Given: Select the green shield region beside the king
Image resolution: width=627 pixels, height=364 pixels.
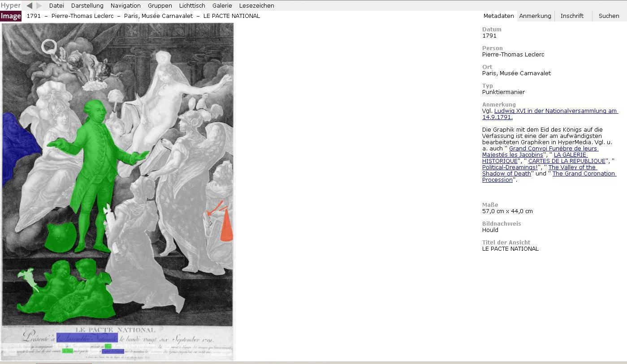Looking at the screenshot, I should [x=61, y=236].
